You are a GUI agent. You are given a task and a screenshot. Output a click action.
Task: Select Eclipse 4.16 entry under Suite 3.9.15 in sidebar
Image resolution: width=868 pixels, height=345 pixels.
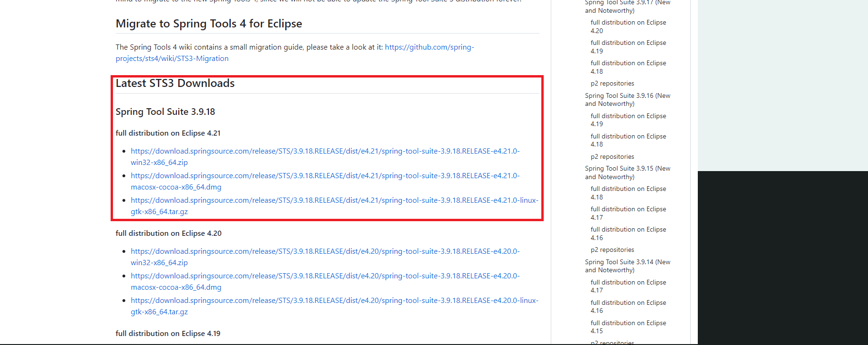(x=628, y=233)
